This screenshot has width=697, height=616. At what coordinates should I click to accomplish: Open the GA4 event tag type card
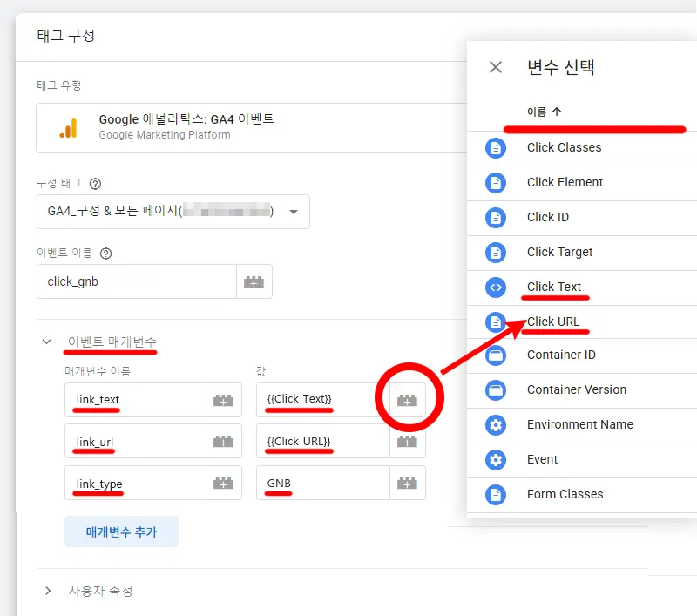pyautogui.click(x=252, y=128)
